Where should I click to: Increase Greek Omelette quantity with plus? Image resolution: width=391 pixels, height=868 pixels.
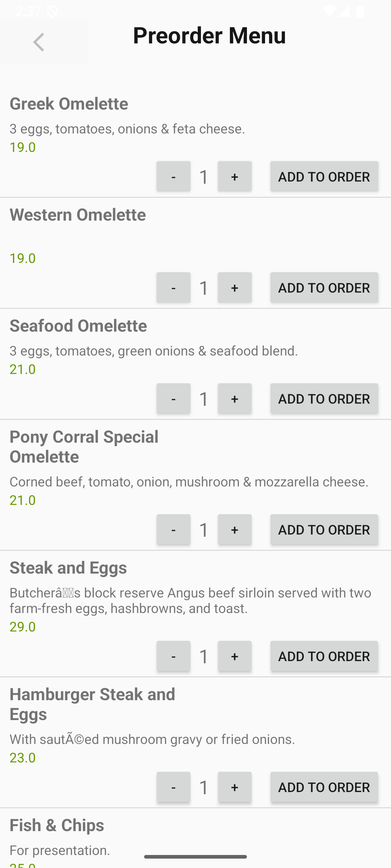pyautogui.click(x=235, y=176)
